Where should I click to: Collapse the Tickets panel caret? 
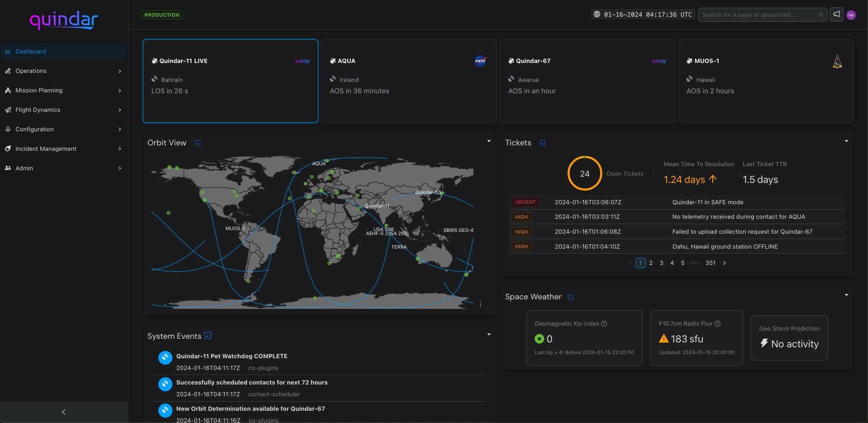click(x=846, y=141)
